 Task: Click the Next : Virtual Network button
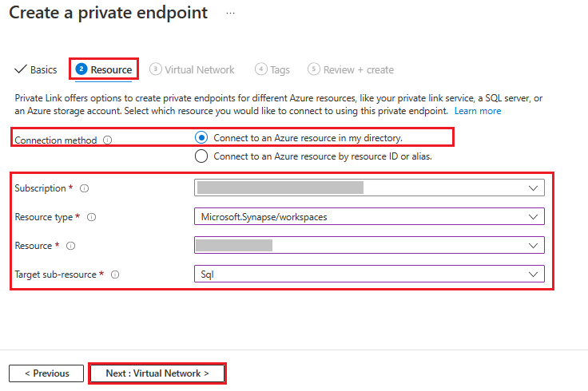tap(157, 373)
